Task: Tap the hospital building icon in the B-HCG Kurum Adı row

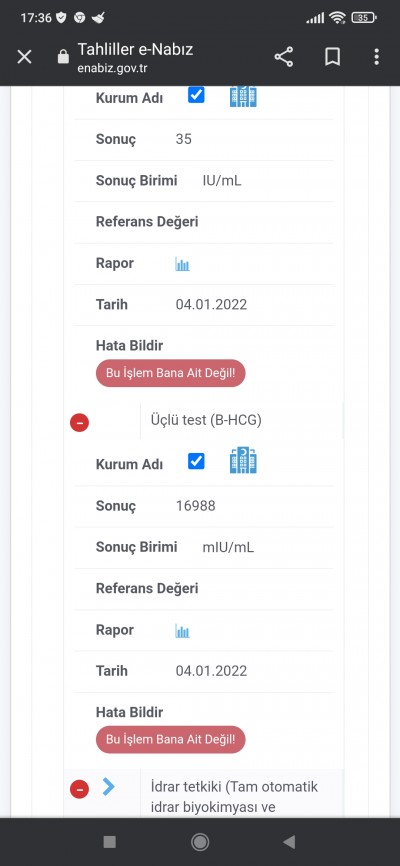Action: point(243,461)
